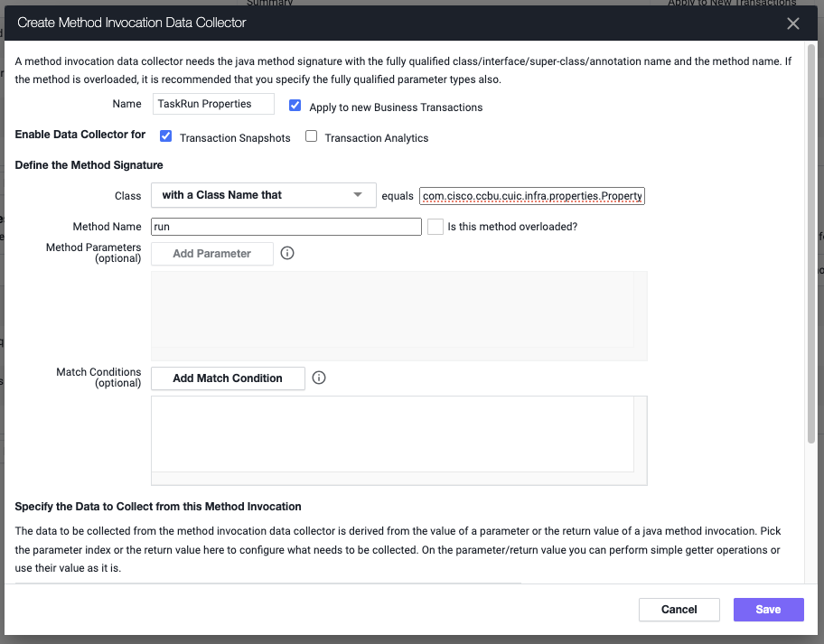Image resolution: width=824 pixels, height=644 pixels.
Task: Click the info icon beside Add Parameter
Action: pyautogui.click(x=287, y=253)
